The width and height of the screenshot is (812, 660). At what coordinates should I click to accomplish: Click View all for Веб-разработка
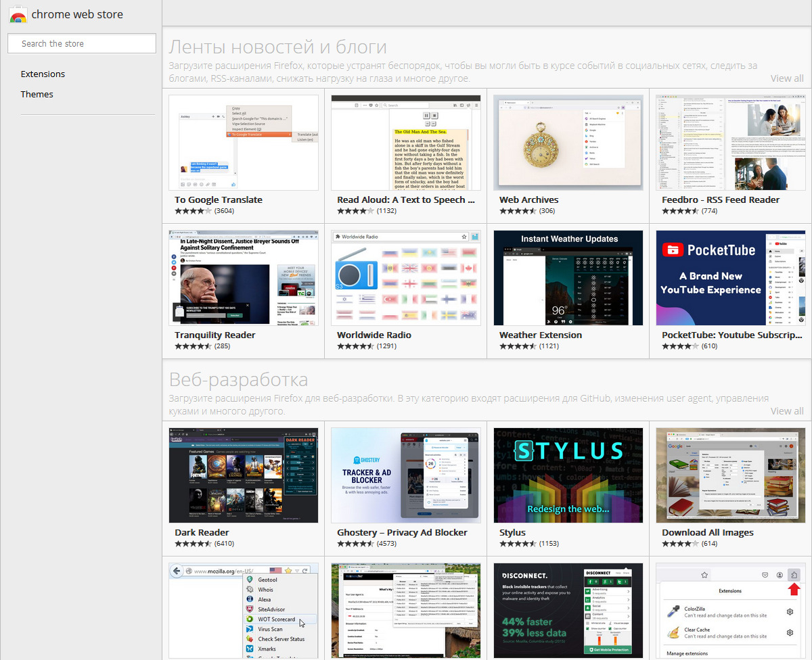(x=786, y=411)
